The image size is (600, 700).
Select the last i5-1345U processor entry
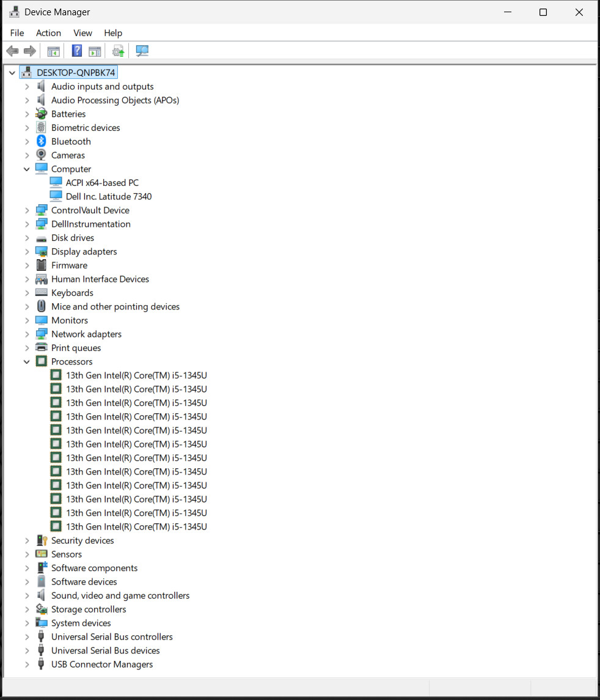coord(136,526)
